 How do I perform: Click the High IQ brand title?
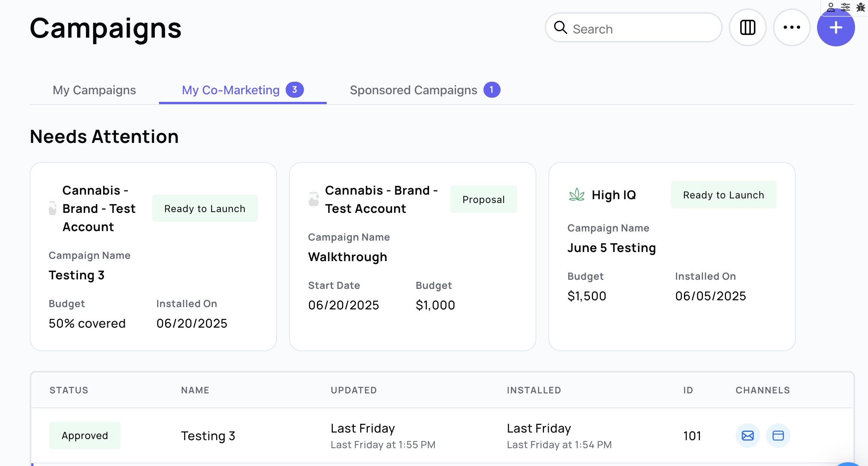[x=614, y=195]
